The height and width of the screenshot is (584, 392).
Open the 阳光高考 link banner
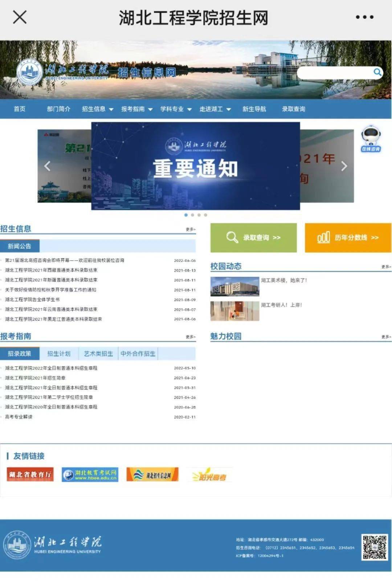pyautogui.click(x=209, y=474)
